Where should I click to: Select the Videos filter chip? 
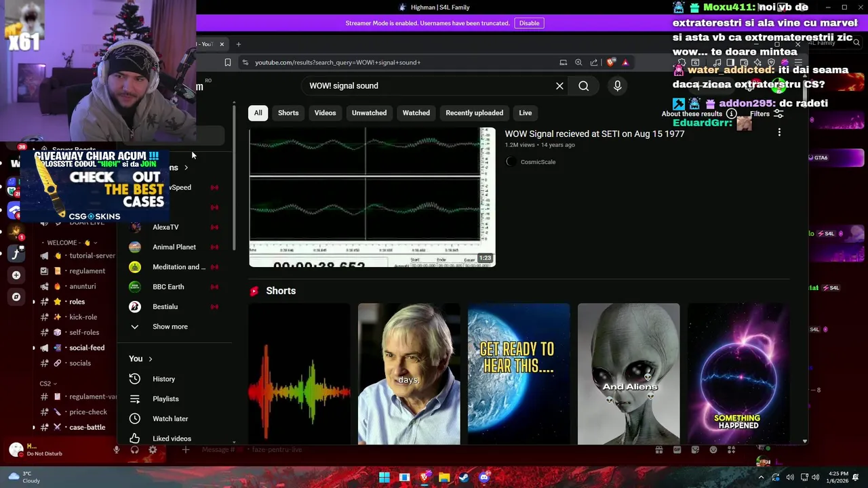325,113
